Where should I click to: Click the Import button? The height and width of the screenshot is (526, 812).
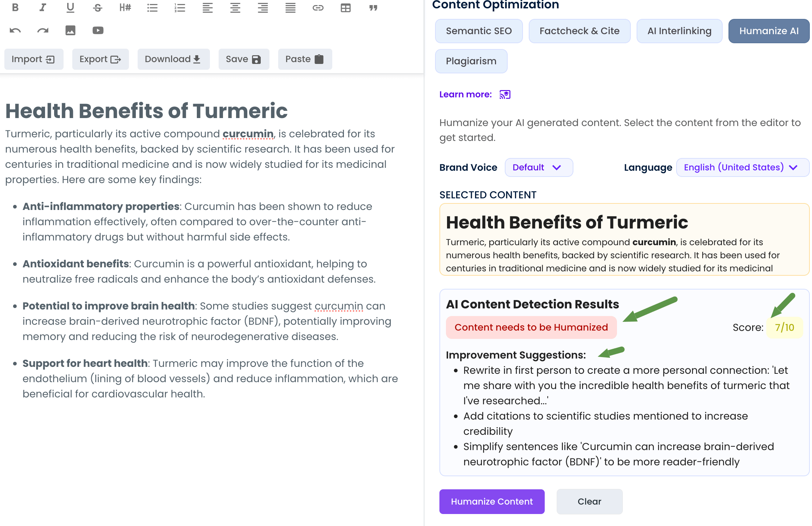pyautogui.click(x=34, y=59)
